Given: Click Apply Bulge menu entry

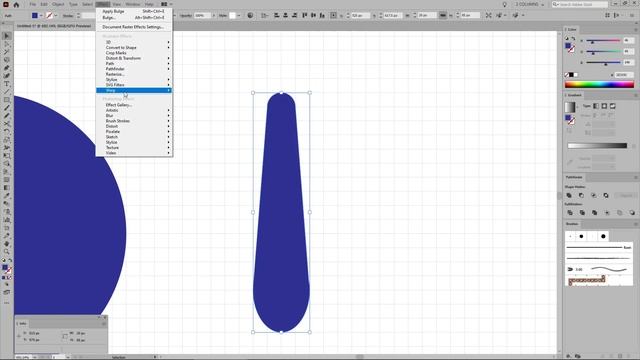Looking at the screenshot, I should pyautogui.click(x=134, y=11).
